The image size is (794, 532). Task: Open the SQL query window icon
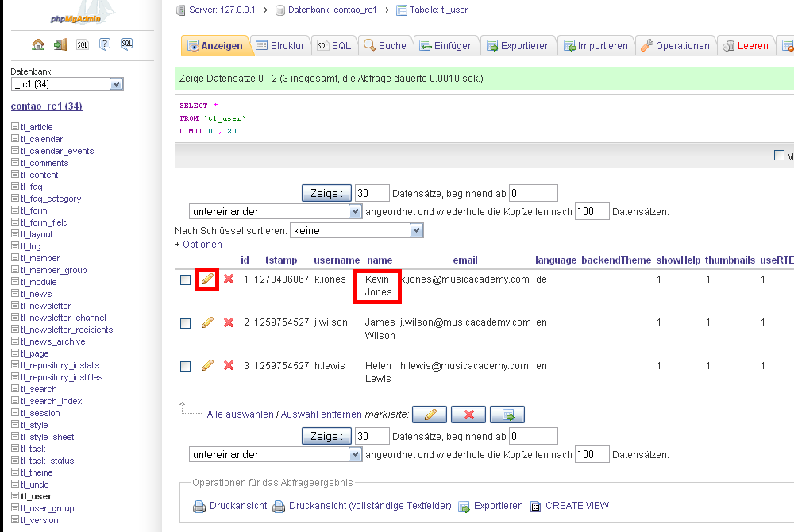tap(127, 44)
